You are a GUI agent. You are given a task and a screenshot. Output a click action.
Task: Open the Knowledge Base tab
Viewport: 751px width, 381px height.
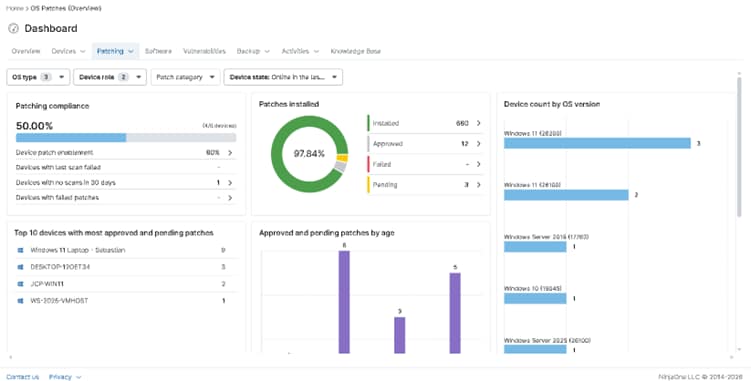355,51
